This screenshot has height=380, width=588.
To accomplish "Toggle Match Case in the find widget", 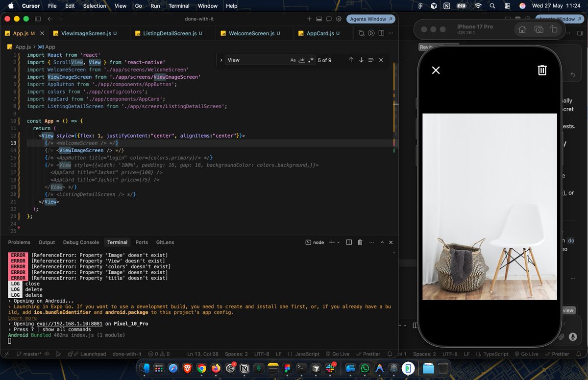I will (x=293, y=60).
